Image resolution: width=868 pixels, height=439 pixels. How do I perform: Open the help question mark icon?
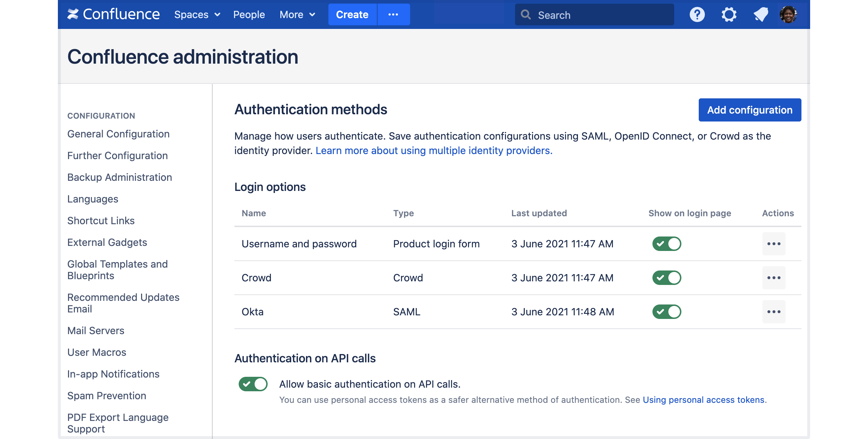[697, 14]
